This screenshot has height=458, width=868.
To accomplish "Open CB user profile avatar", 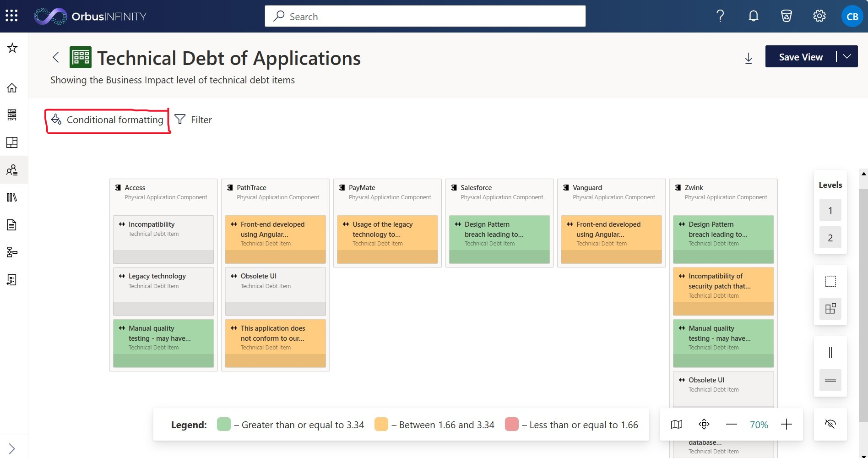I will 852,16.
